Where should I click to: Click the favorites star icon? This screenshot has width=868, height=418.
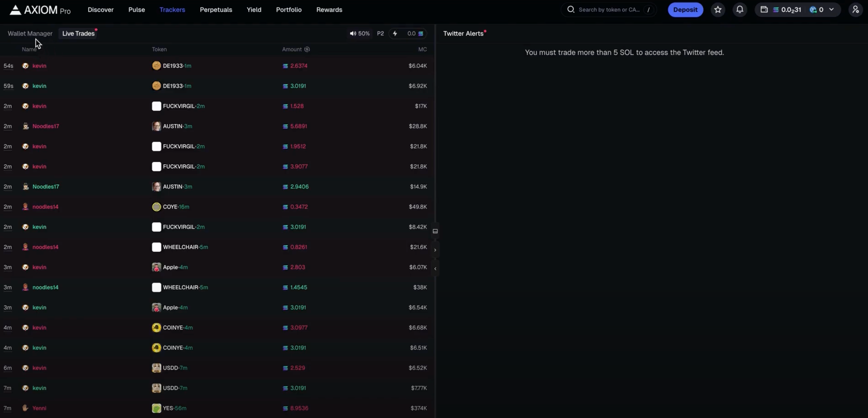pos(718,9)
